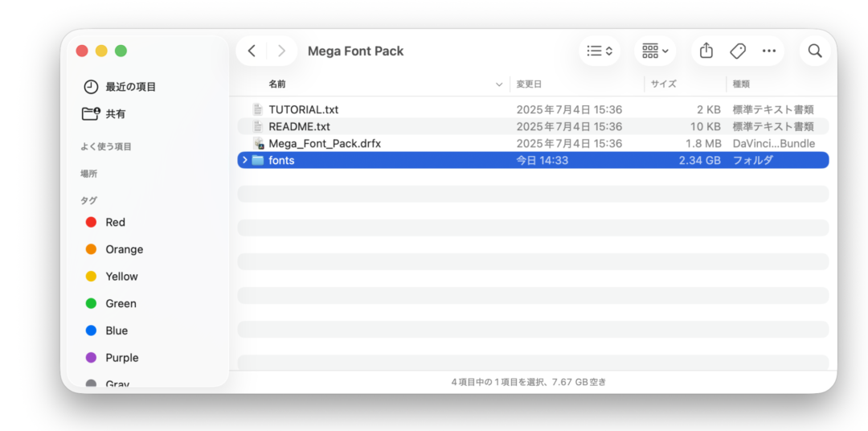Select the Blue tag dot
This screenshot has height=431, width=868.
pos(92,330)
